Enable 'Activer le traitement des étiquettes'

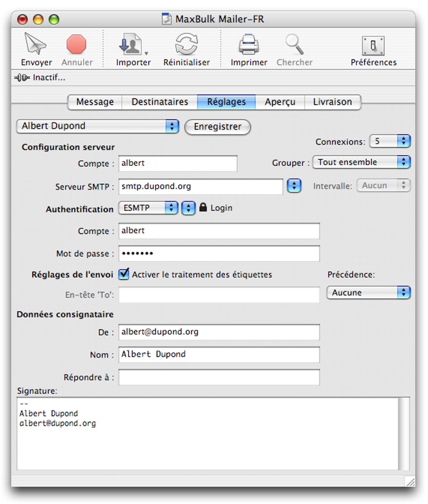coord(123,274)
